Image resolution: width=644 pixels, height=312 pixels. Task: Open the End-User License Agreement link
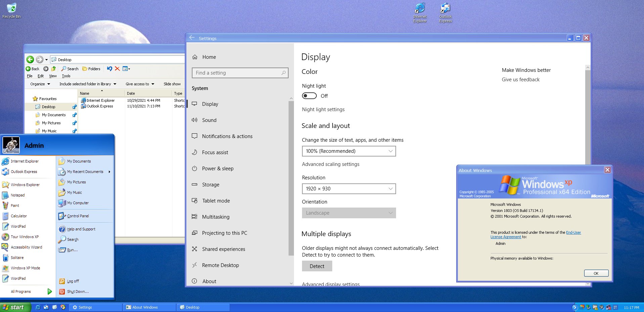pyautogui.click(x=535, y=234)
